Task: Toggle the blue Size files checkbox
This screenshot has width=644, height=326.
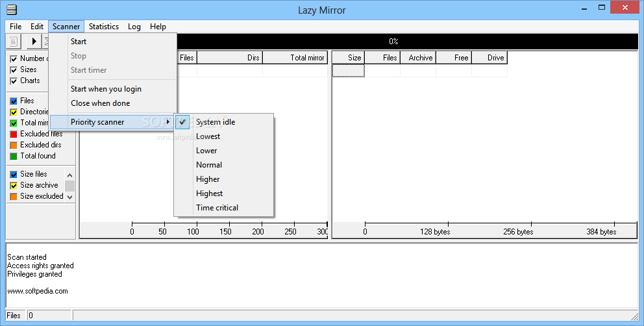Action: (x=14, y=174)
